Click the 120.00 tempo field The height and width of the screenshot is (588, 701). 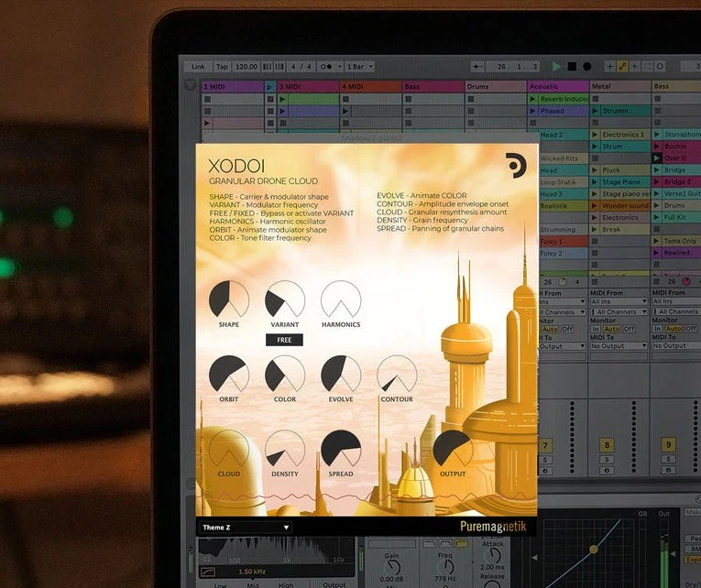click(x=246, y=67)
